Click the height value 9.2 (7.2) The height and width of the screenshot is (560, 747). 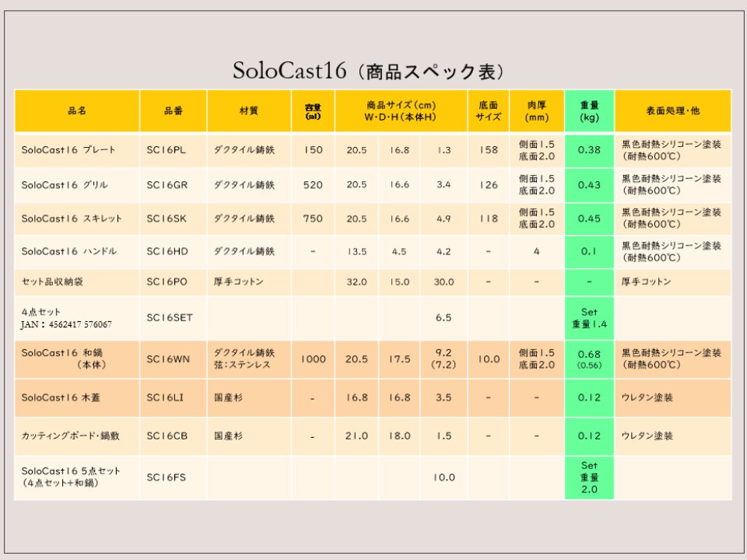tap(444, 359)
